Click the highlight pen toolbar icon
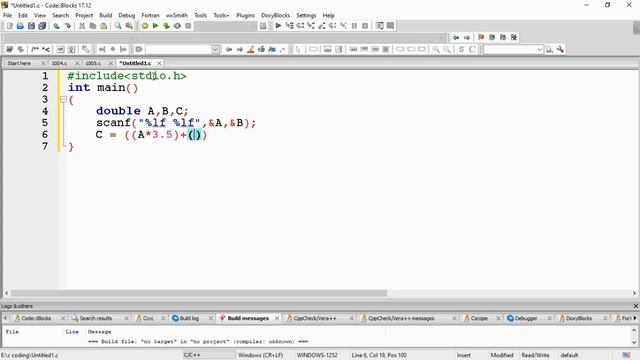This screenshot has height=360, width=640. pos(251,49)
